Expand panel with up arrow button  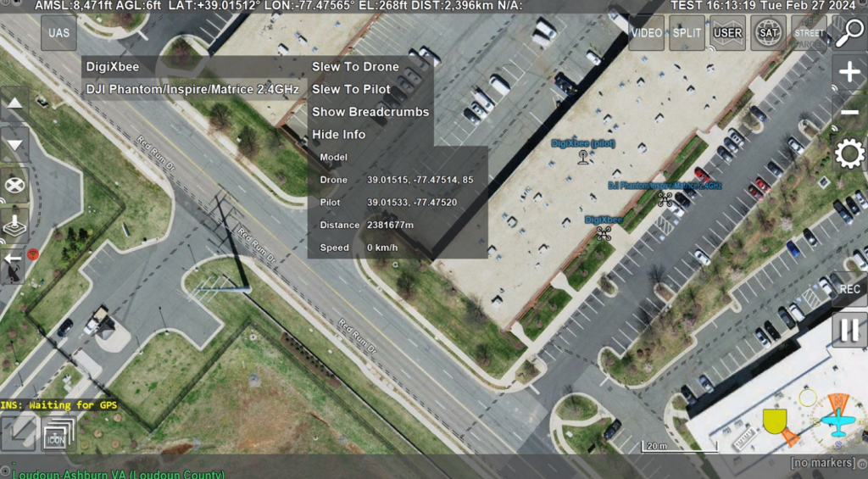(14, 103)
